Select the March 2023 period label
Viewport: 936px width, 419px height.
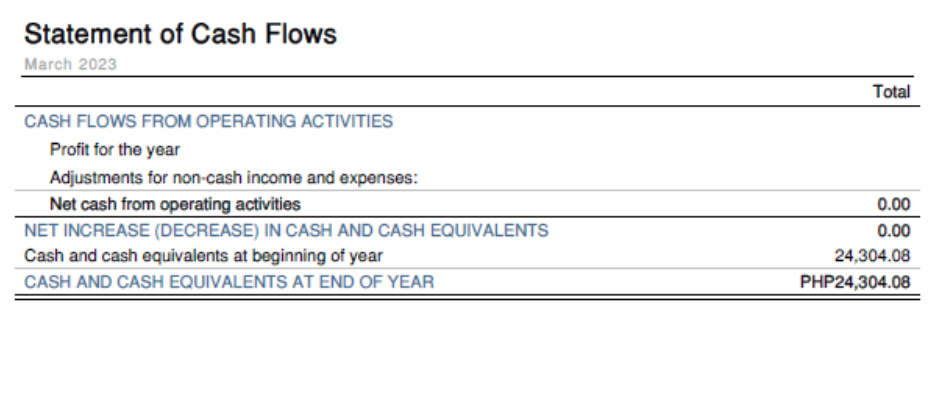tap(70, 64)
